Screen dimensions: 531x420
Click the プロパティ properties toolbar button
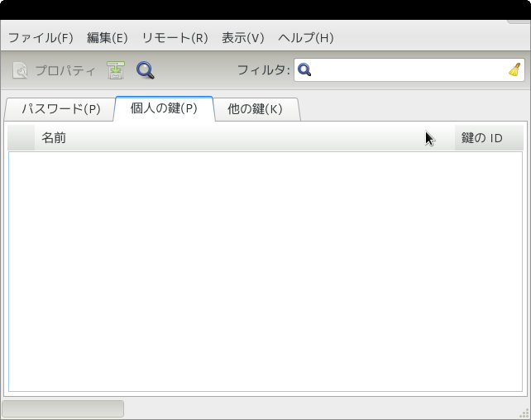point(55,70)
